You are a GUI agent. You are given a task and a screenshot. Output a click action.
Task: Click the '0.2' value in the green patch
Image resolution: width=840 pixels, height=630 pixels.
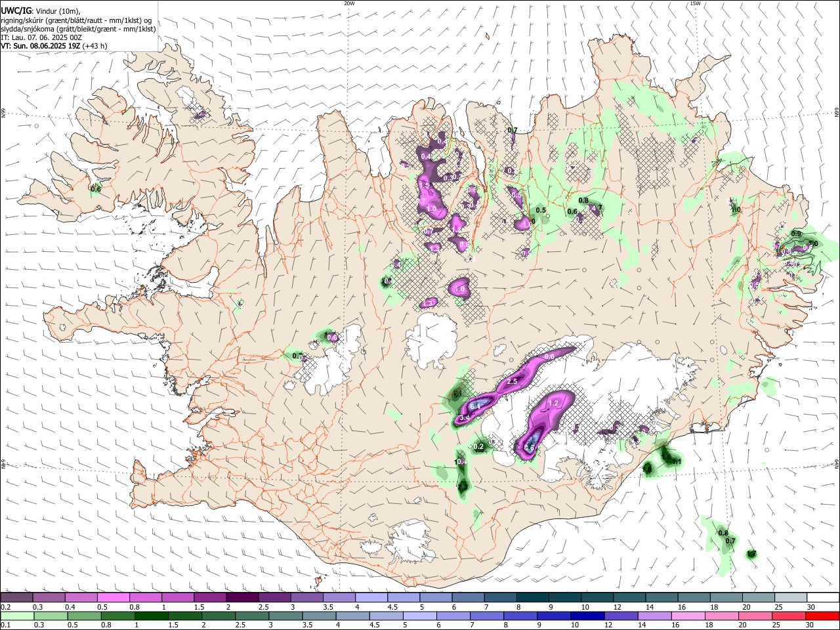pyautogui.click(x=478, y=447)
